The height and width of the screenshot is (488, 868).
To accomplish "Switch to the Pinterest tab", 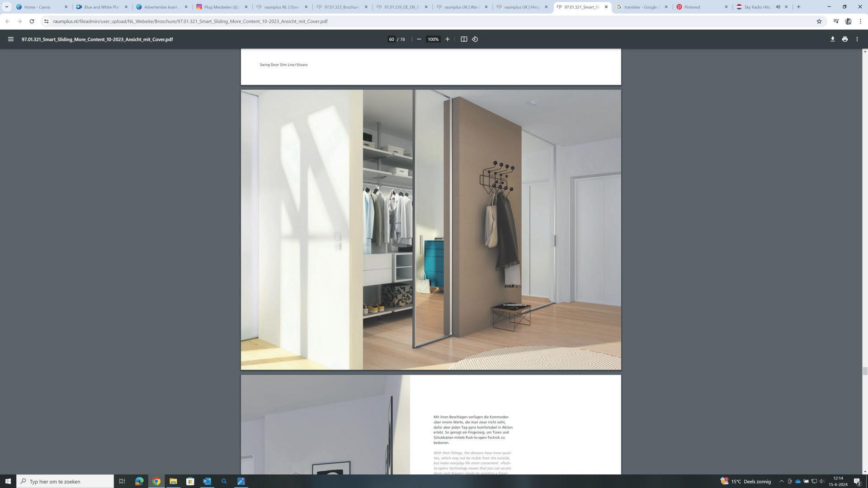I will (x=697, y=7).
